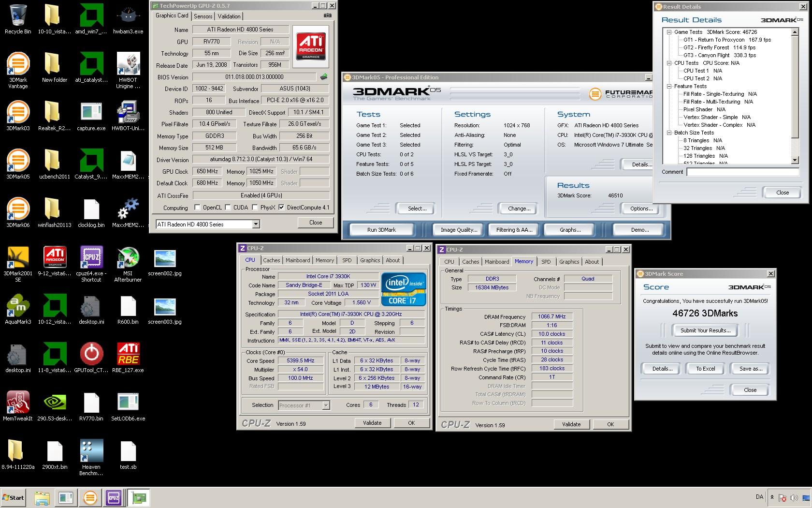Open the 3DMark06 desktop shortcut
The height and width of the screenshot is (508, 812).
click(x=18, y=212)
